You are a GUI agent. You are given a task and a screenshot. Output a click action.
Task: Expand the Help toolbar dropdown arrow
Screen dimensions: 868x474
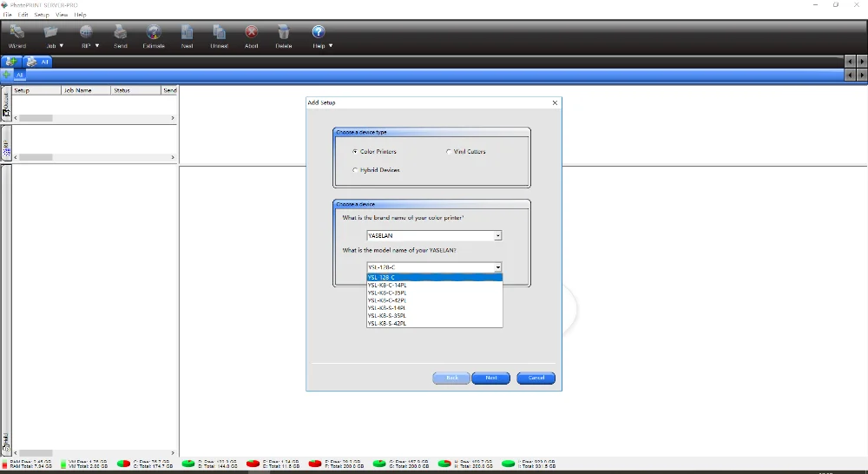[x=331, y=46]
